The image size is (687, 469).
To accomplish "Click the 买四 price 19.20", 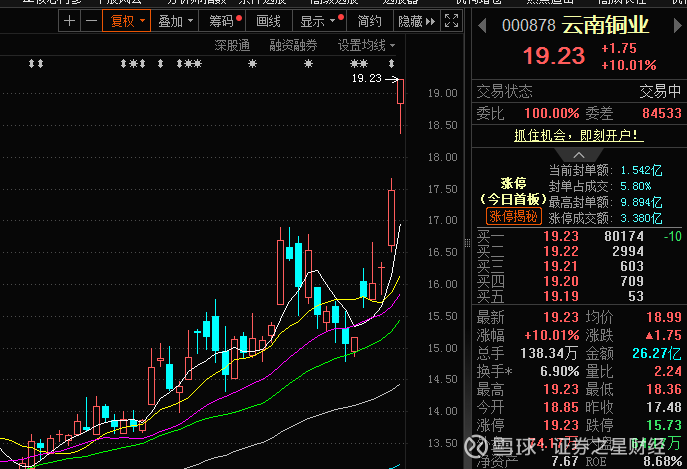I will coord(561,281).
